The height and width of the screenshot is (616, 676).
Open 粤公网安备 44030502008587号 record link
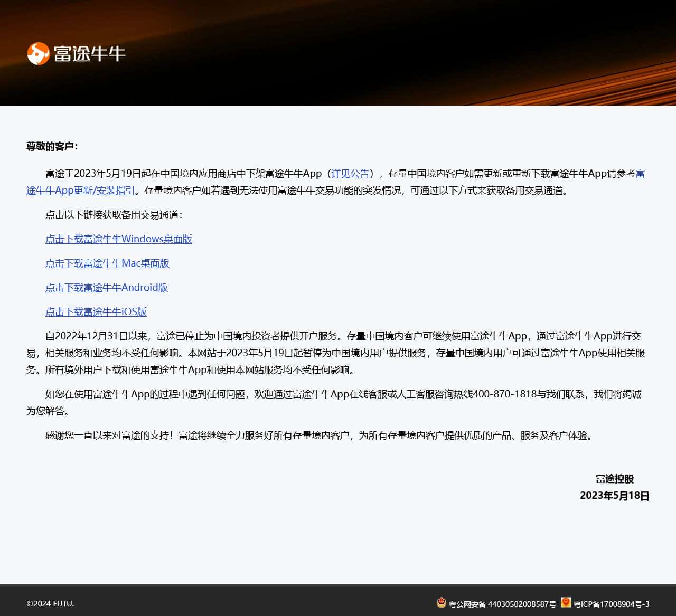pyautogui.click(x=502, y=604)
